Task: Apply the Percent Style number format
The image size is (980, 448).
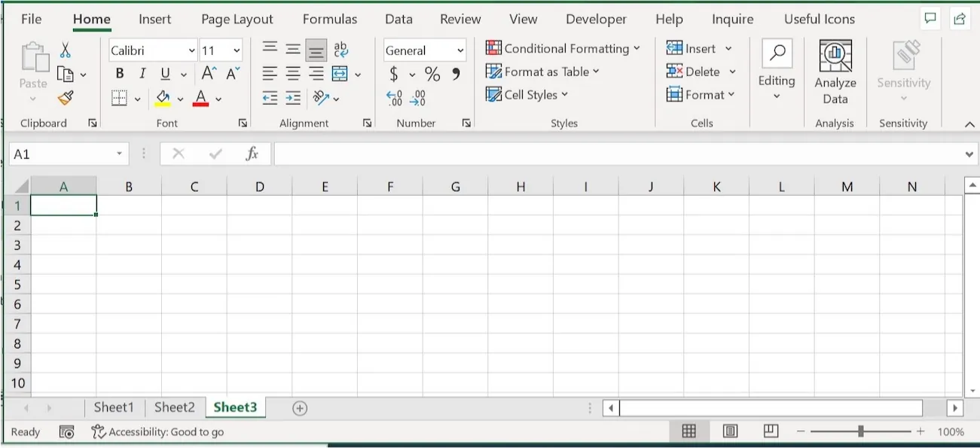Action: coord(432,74)
